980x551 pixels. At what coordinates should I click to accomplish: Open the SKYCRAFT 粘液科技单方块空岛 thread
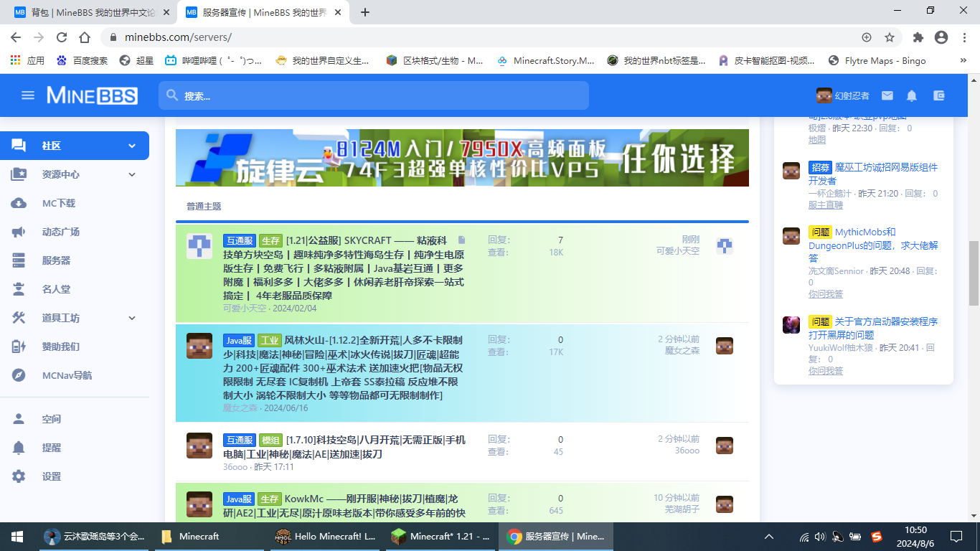[x=344, y=267]
